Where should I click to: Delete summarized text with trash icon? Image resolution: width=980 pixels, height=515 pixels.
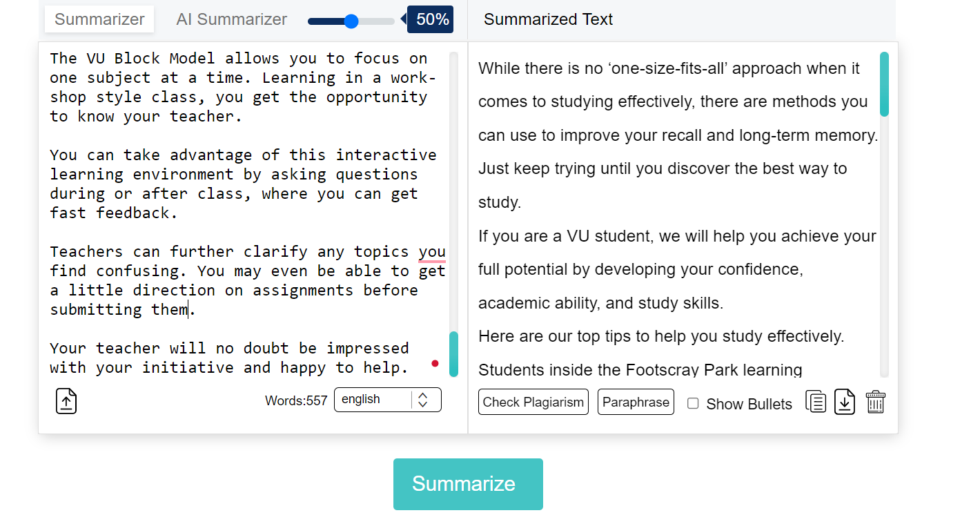tap(875, 402)
